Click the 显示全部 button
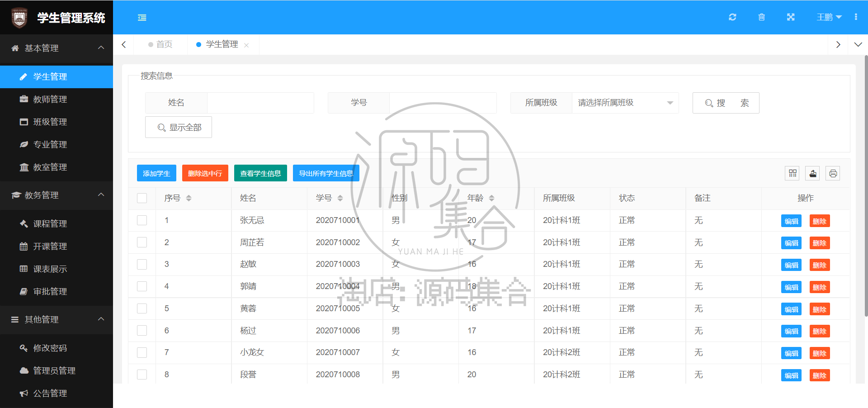Screen dimensions: 868x408 point(179,127)
